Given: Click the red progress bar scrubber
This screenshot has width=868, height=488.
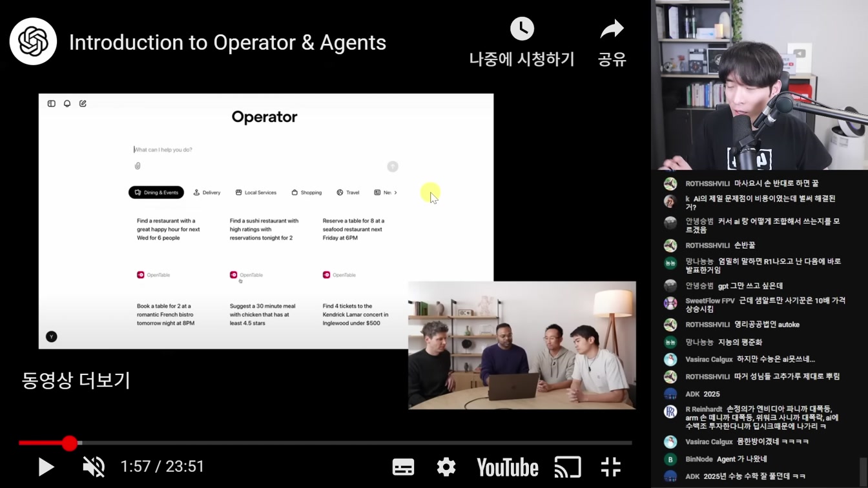Looking at the screenshot, I should click(x=70, y=443).
